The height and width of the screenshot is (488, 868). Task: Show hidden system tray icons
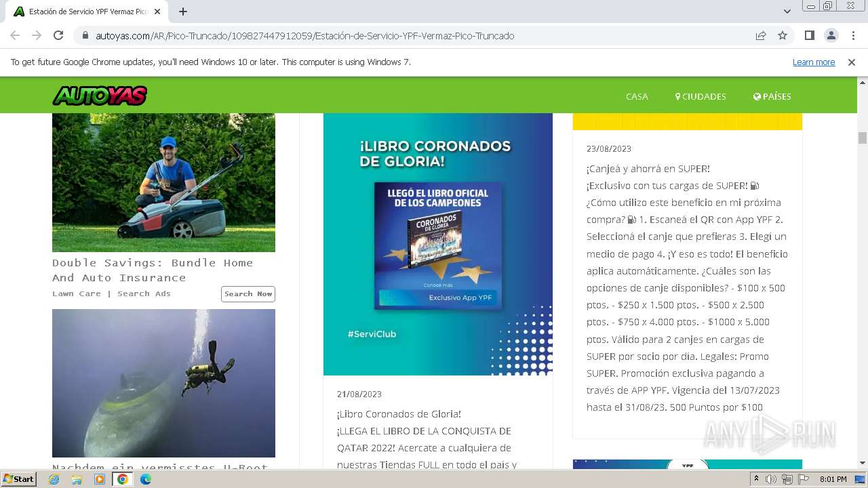point(757,479)
